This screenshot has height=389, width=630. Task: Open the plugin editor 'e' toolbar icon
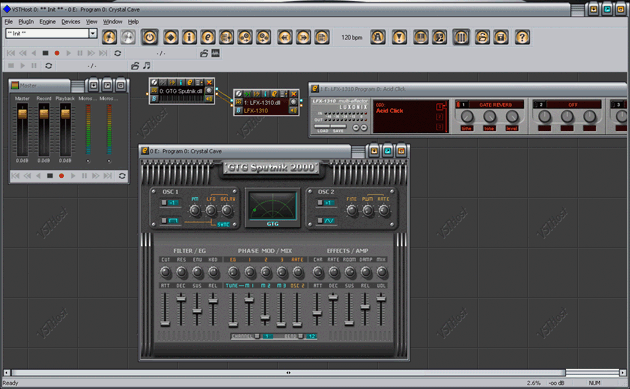[208, 37]
